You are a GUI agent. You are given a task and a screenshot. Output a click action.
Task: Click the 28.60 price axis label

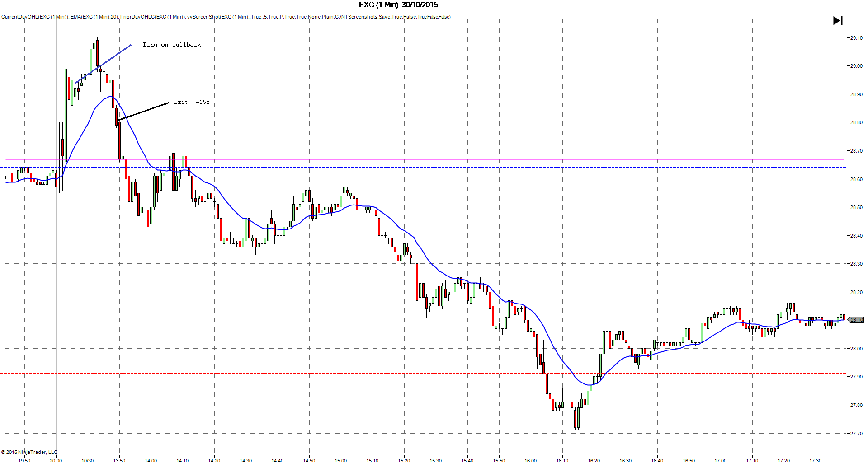coord(856,179)
